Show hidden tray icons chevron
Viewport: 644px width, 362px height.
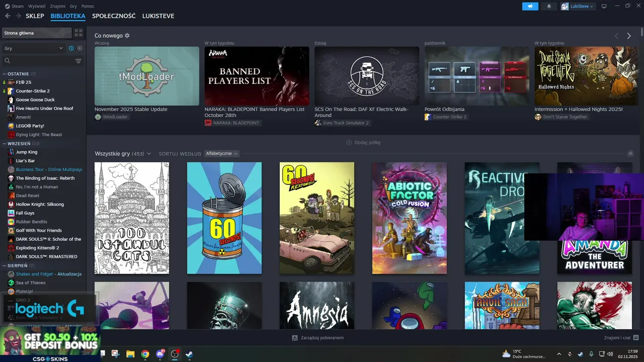click(x=559, y=354)
